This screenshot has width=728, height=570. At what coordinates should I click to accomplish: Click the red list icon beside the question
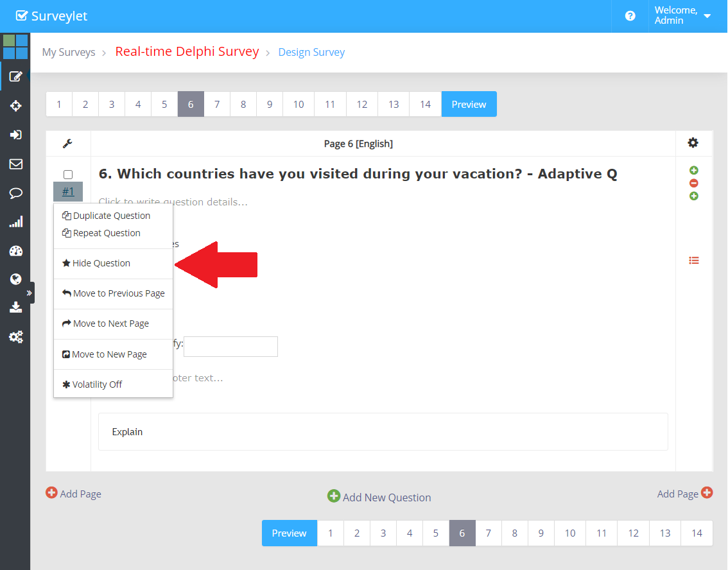693,261
